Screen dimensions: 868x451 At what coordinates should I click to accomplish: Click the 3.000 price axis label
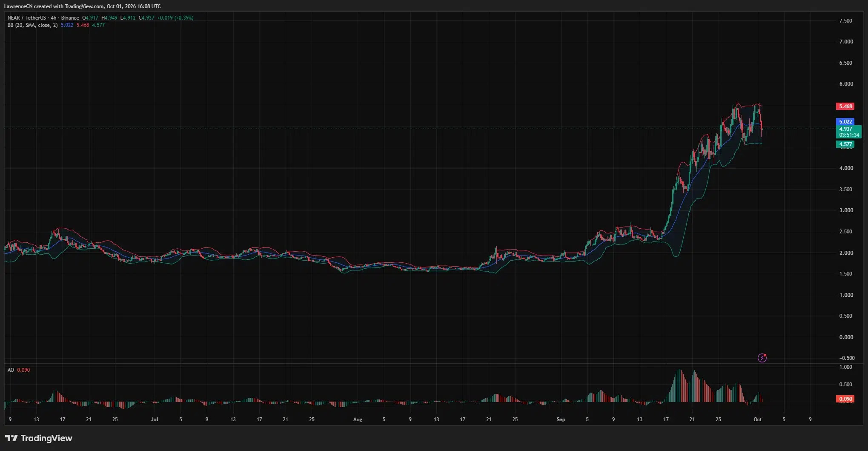coord(846,210)
